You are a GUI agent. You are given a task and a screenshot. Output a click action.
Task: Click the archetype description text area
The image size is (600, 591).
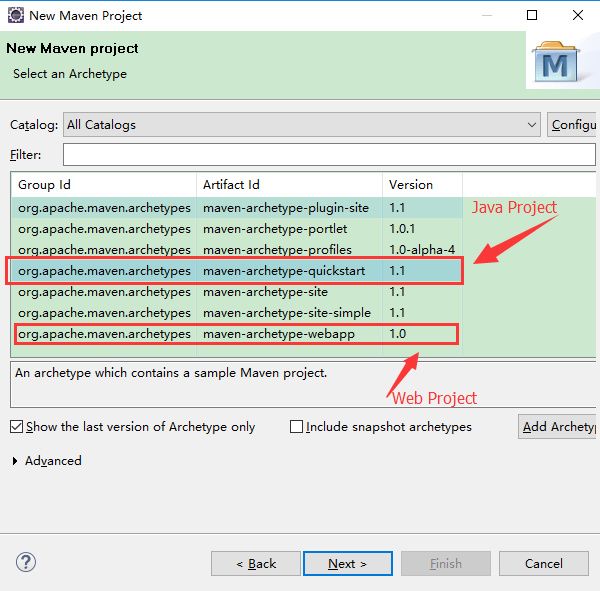pos(303,384)
